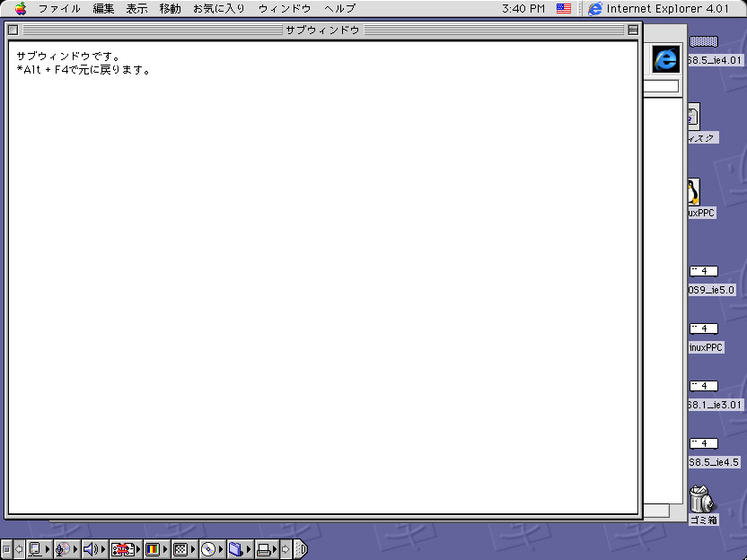Open the 編集 menu

point(103,9)
